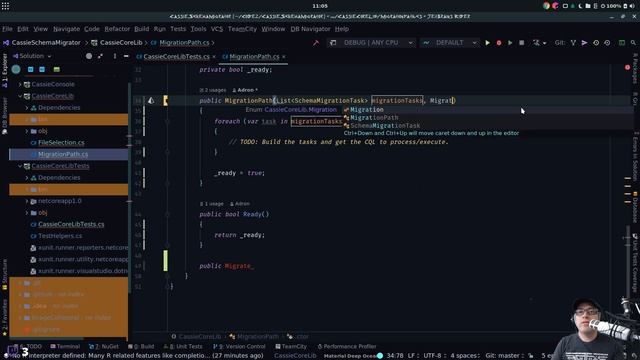Open the TeamCity menu
This screenshot has width=640, height=360.
point(242,29)
